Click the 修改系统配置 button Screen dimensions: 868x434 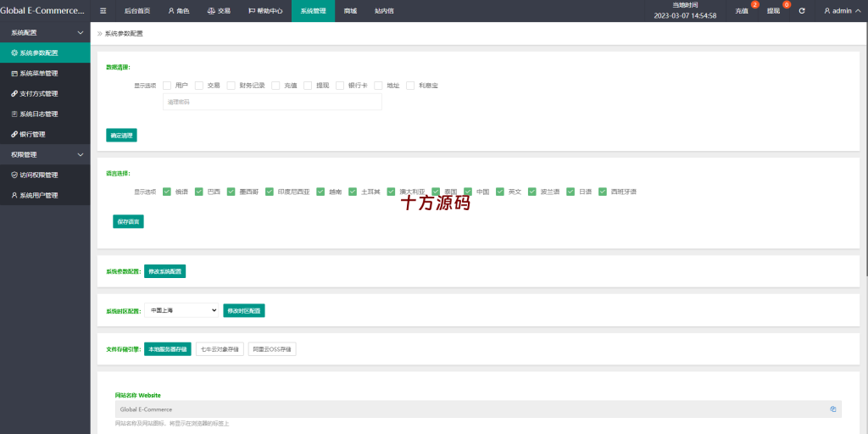click(x=165, y=271)
